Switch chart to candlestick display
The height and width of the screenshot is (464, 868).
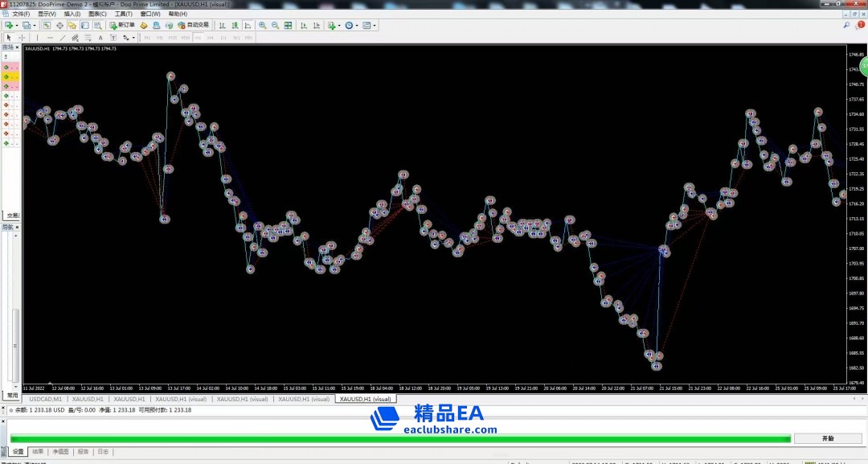click(235, 26)
